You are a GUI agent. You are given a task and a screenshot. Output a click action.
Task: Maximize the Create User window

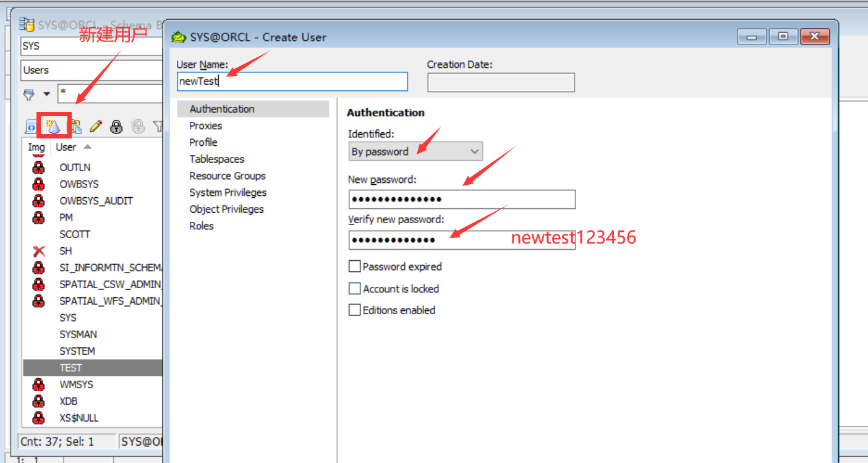(x=783, y=37)
